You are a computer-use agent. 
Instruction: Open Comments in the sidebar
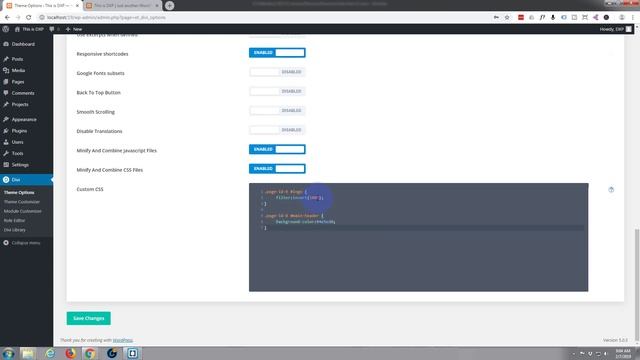[23, 93]
